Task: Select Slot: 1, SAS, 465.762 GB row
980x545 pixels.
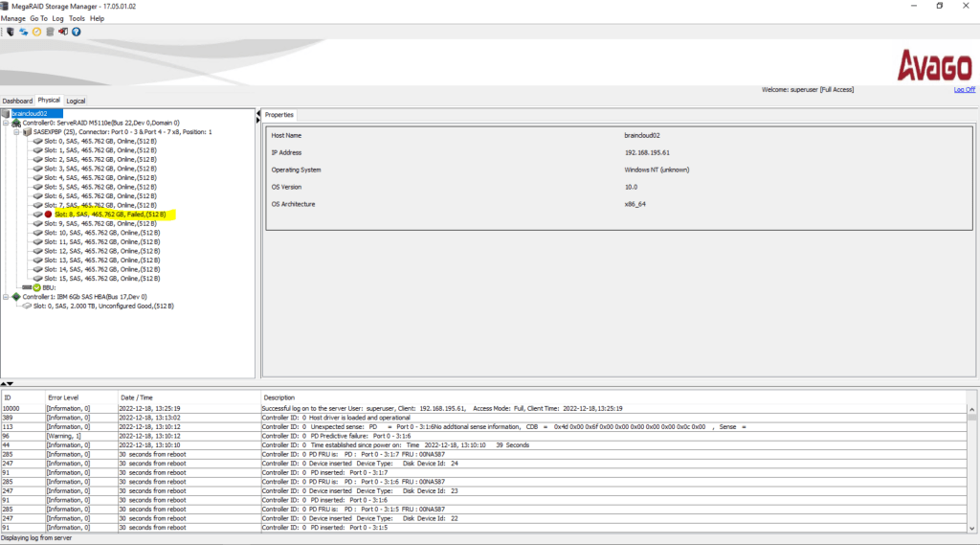Action: [x=100, y=150]
